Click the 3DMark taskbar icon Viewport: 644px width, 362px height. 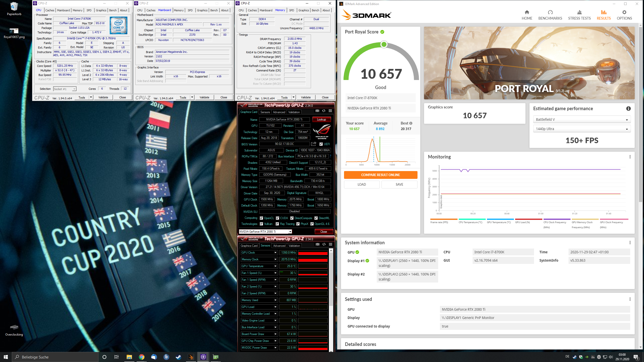(x=191, y=357)
